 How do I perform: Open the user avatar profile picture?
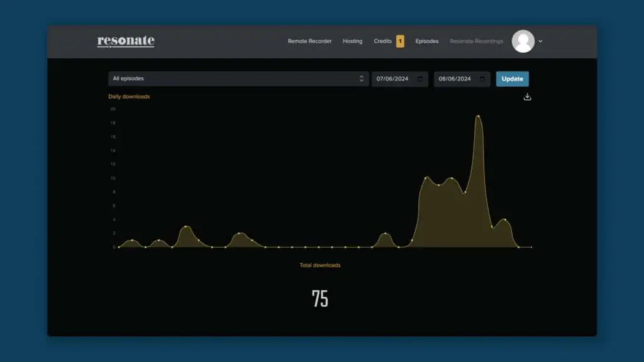click(523, 41)
